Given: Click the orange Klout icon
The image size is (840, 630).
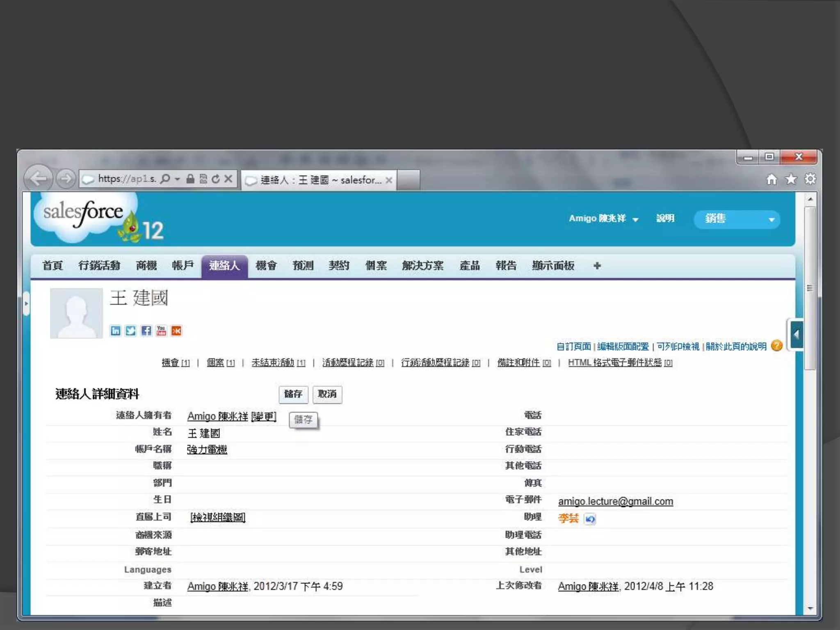Looking at the screenshot, I should tap(176, 331).
